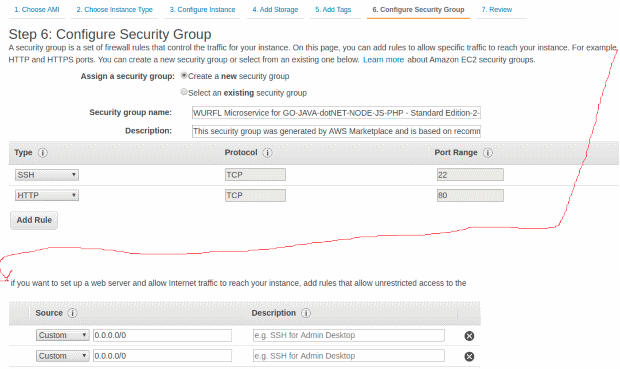Screen dimensions: 620x369
Task: Click the Description column info icon
Action: coord(306,313)
